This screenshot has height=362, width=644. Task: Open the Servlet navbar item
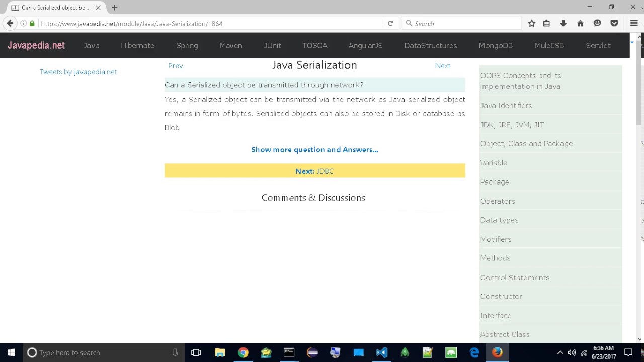(598, 45)
